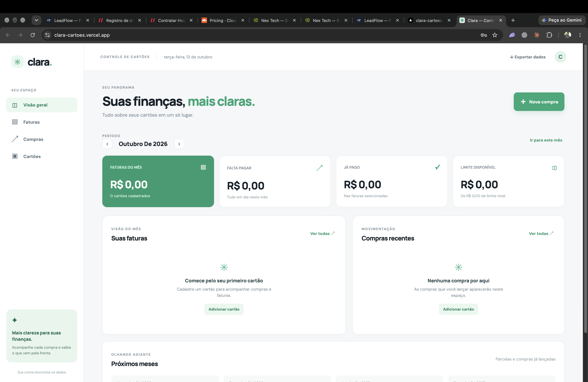This screenshot has height=382, width=588.
Task: Advance to next month with right chevron
Action: [x=179, y=144]
